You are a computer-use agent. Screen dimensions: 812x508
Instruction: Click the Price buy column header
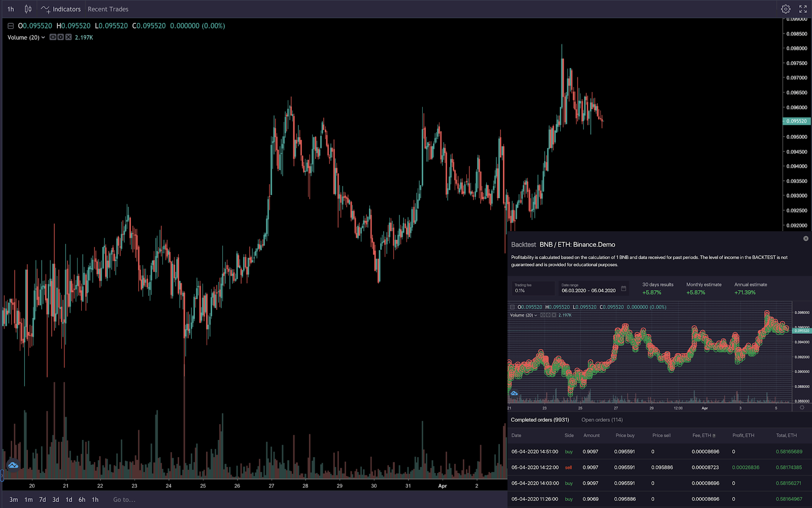625,435
